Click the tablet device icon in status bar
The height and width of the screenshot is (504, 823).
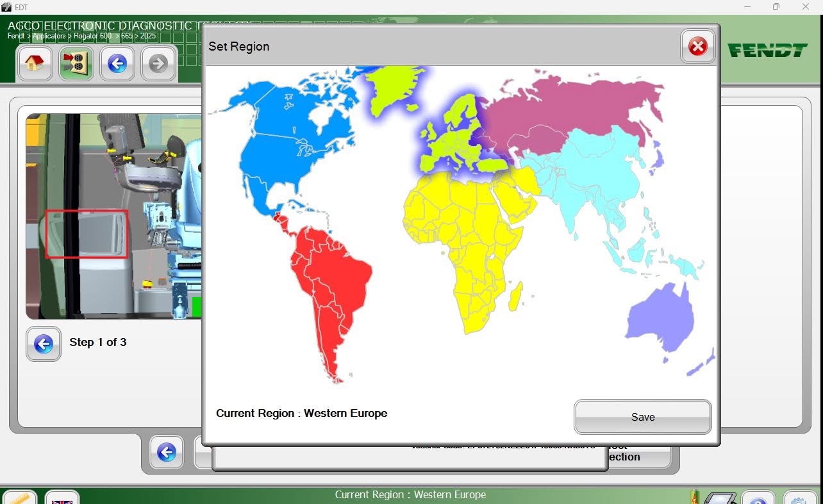click(720, 498)
